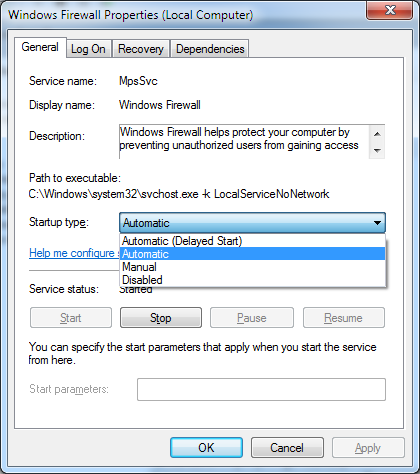The height and width of the screenshot is (474, 420).
Task: Confirm the dialog with OK
Action: coord(206,448)
